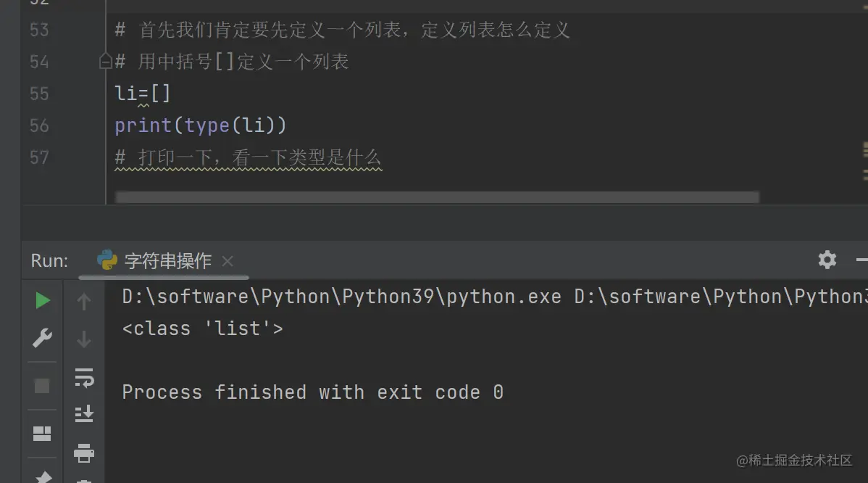
Task: Toggle soft-wrap for console output
Action: [x=84, y=377]
